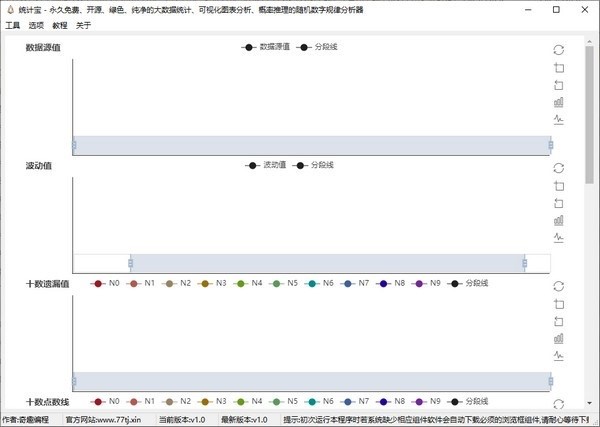This screenshot has width=600, height=427.
Task: Toggle N9 series in 十数点数线 legend
Action: [x=426, y=401]
